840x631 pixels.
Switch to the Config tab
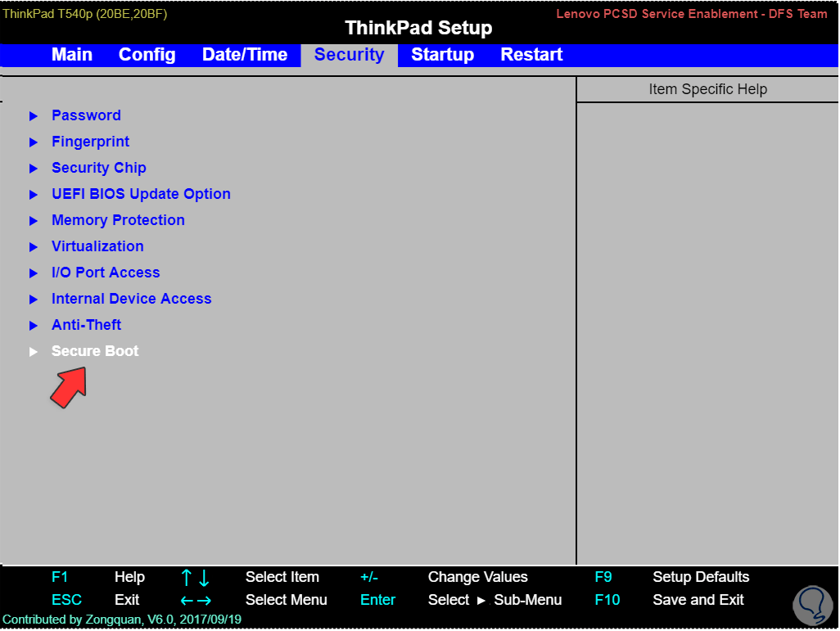click(147, 55)
